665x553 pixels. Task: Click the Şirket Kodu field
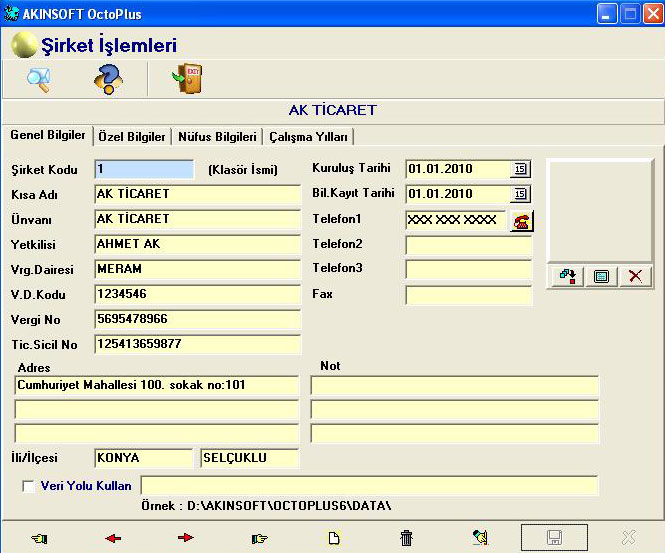click(144, 169)
